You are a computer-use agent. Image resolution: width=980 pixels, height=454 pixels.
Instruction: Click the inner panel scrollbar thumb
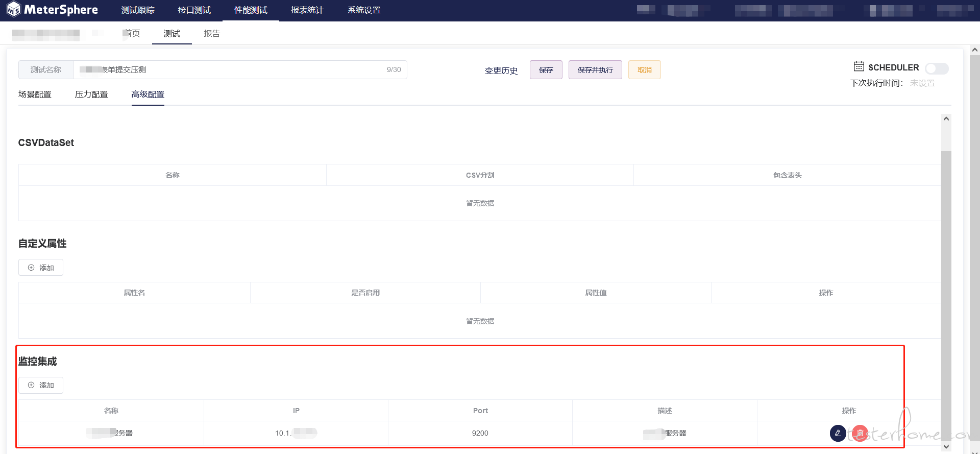coord(946,295)
